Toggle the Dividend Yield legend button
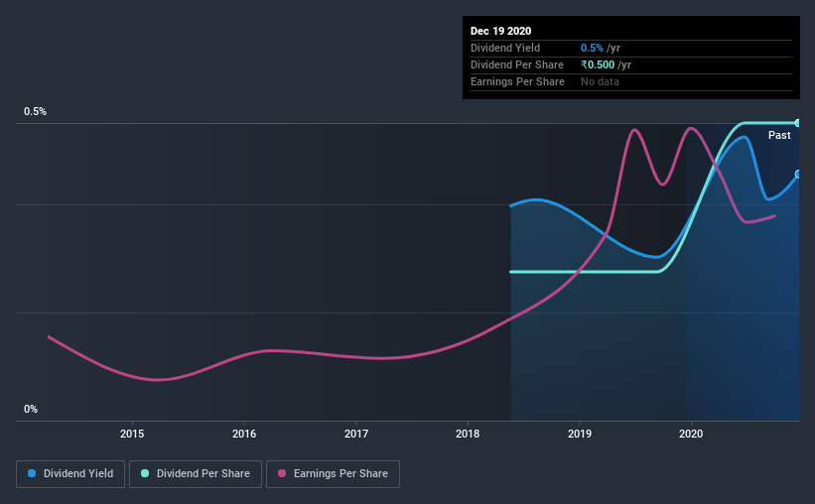The width and height of the screenshot is (815, 504). click(x=70, y=474)
